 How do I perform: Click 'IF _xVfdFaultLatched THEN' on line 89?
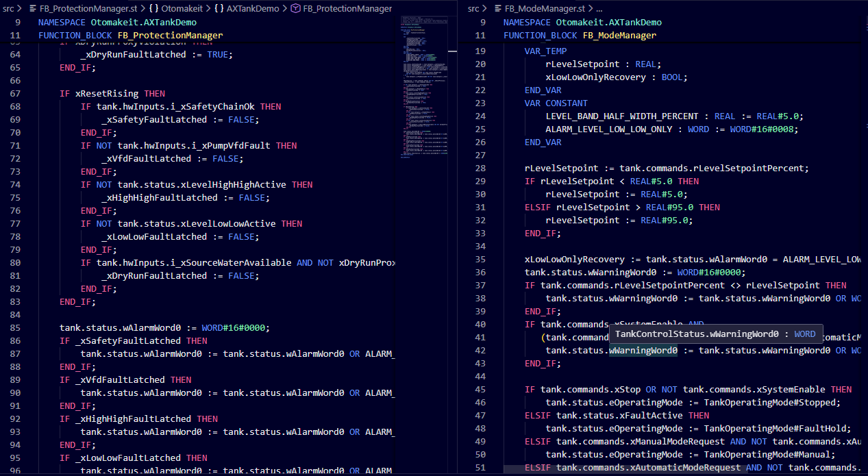pos(125,379)
